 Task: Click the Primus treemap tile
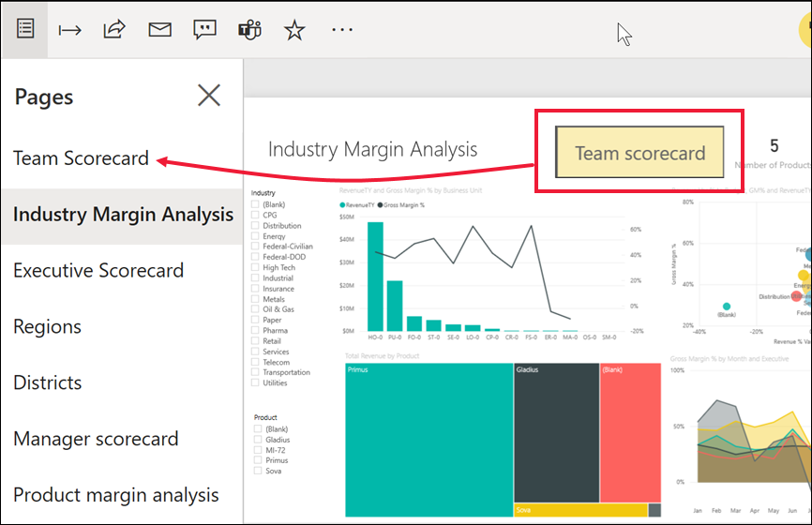coord(429,440)
